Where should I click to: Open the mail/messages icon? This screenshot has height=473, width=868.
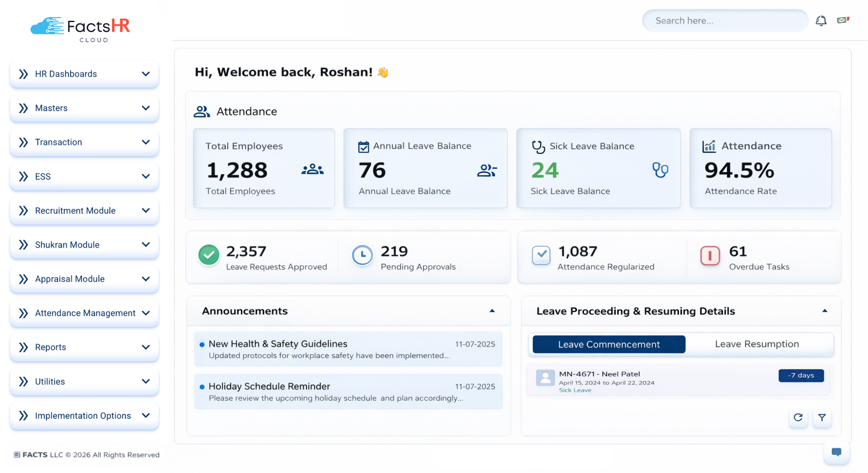tap(843, 20)
